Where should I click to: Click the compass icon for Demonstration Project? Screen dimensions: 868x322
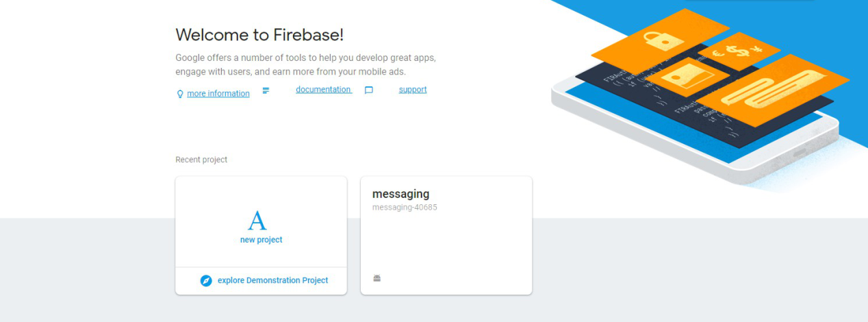206,281
